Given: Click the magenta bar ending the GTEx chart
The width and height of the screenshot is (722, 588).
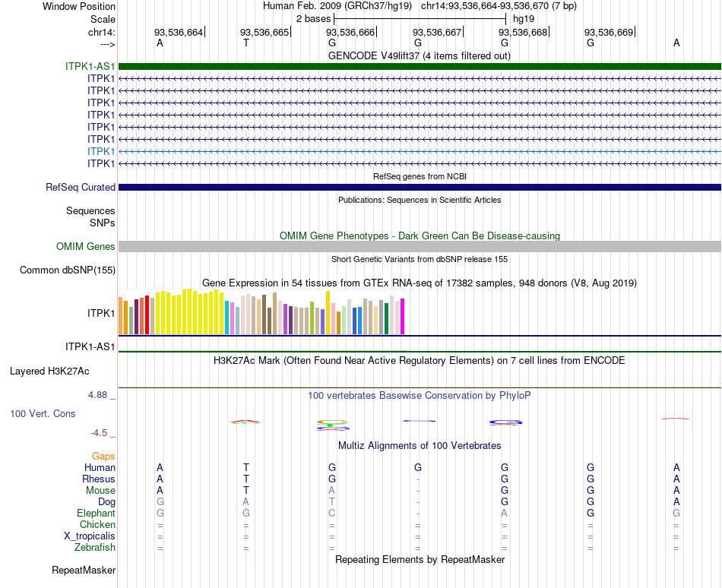Looking at the screenshot, I should coord(403,317).
